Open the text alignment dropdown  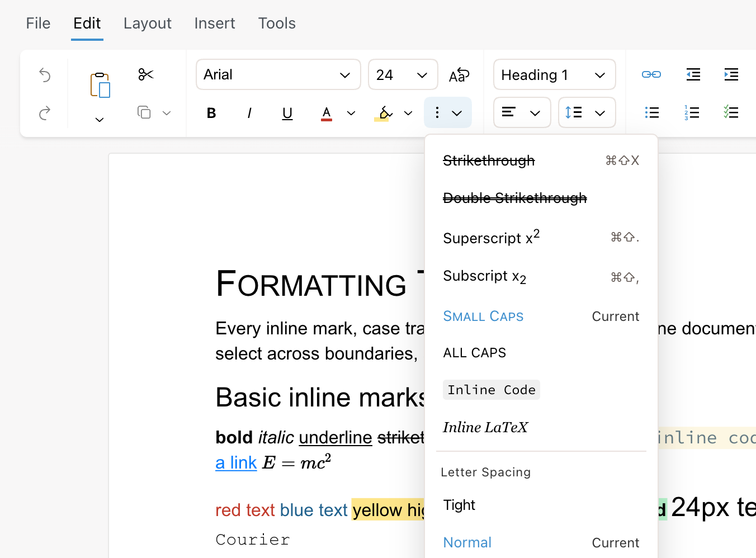coord(522,112)
